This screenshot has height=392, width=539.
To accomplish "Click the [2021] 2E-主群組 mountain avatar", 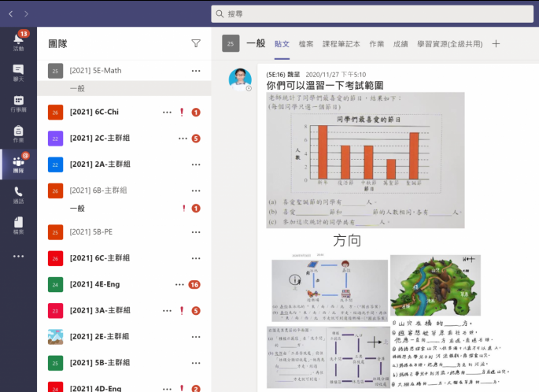I will pyautogui.click(x=55, y=337).
